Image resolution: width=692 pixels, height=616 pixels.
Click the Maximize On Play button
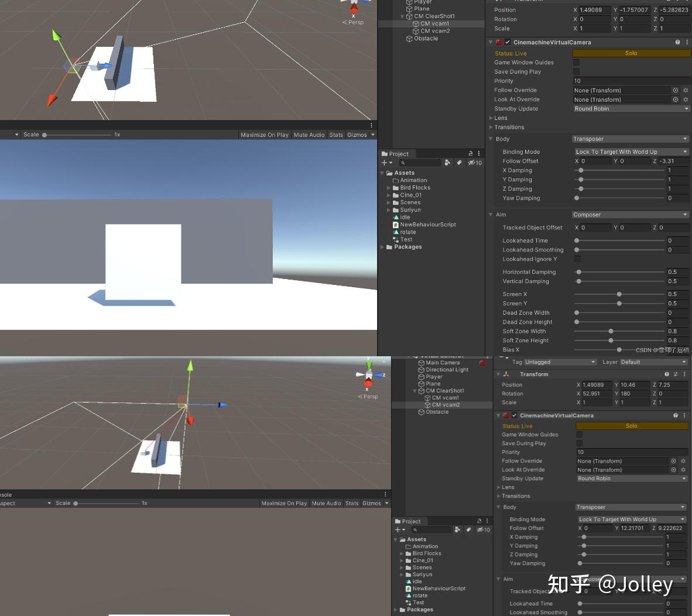pyautogui.click(x=265, y=135)
